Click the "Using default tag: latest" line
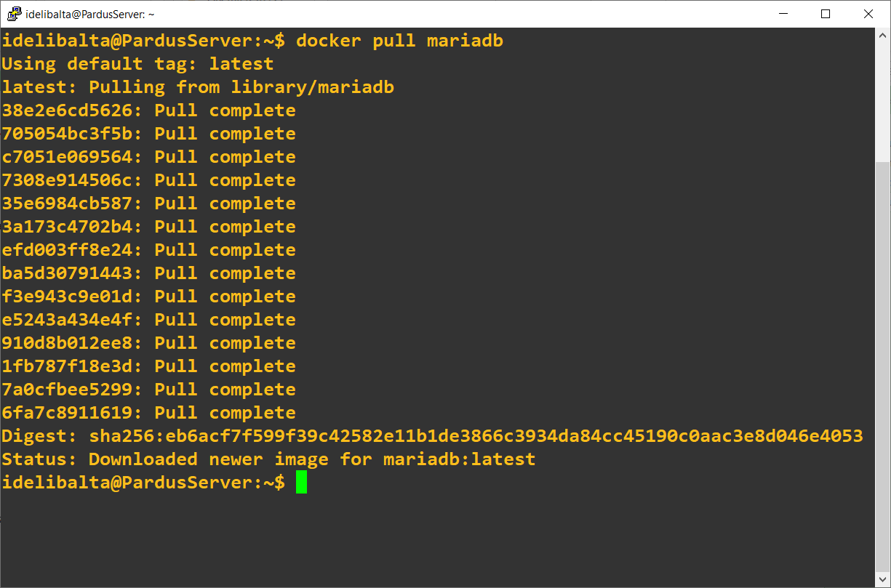Screen dimensions: 891x588 [137, 64]
